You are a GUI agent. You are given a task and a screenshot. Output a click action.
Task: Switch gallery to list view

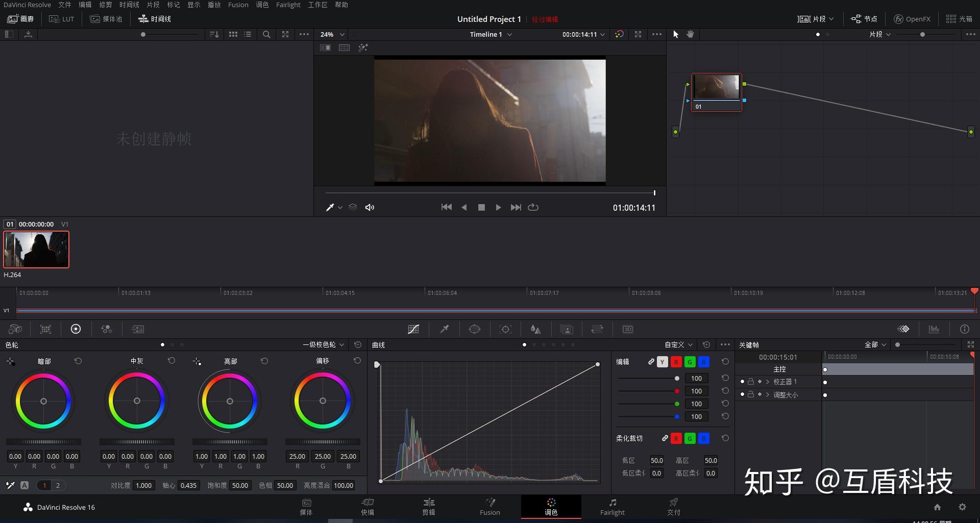[x=248, y=34]
